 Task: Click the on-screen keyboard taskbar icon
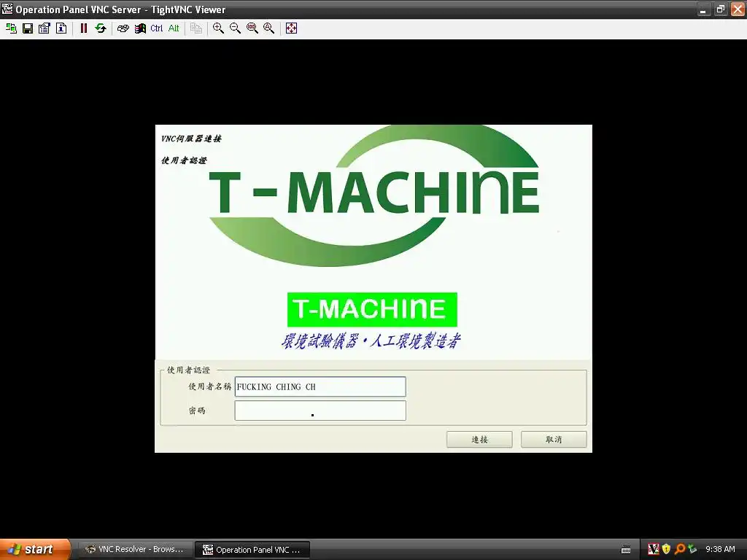[626, 550]
